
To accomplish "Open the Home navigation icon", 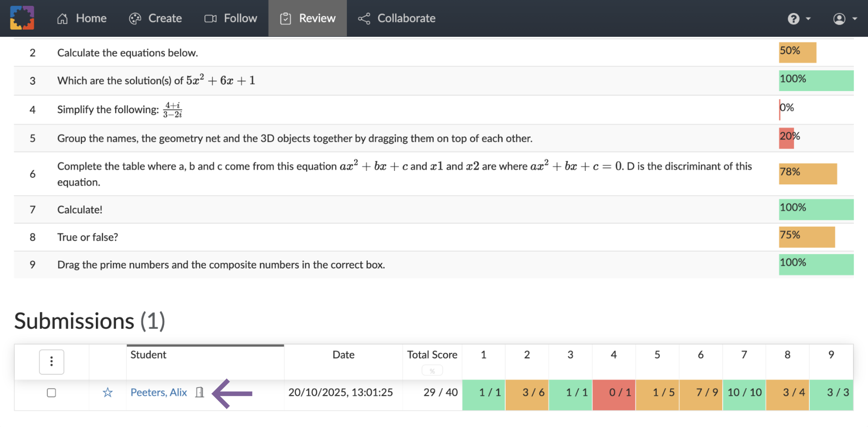I will pyautogui.click(x=62, y=18).
